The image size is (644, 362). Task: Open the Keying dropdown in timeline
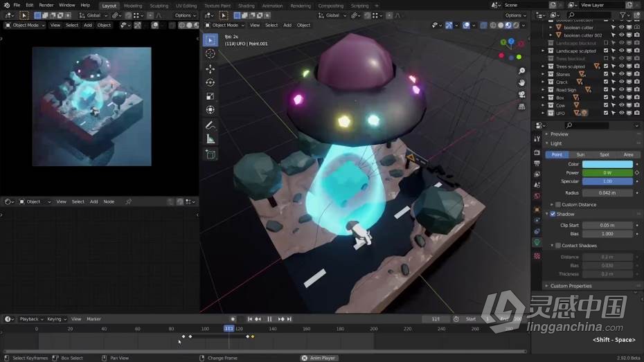[56, 319]
